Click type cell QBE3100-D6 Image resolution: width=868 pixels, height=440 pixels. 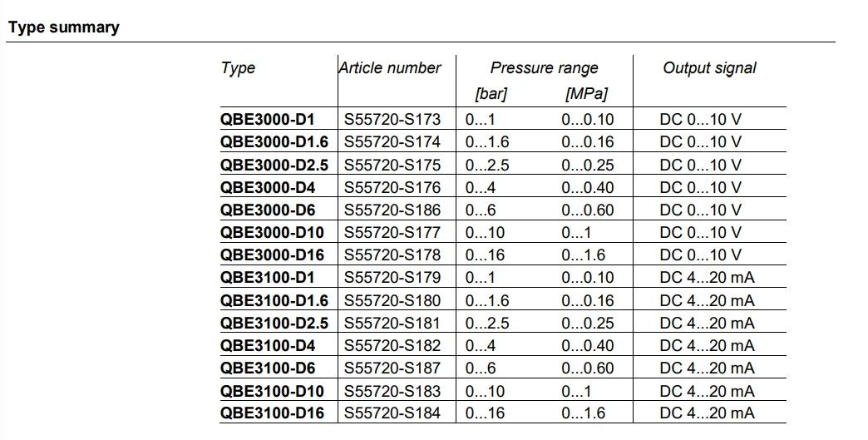[x=268, y=368]
